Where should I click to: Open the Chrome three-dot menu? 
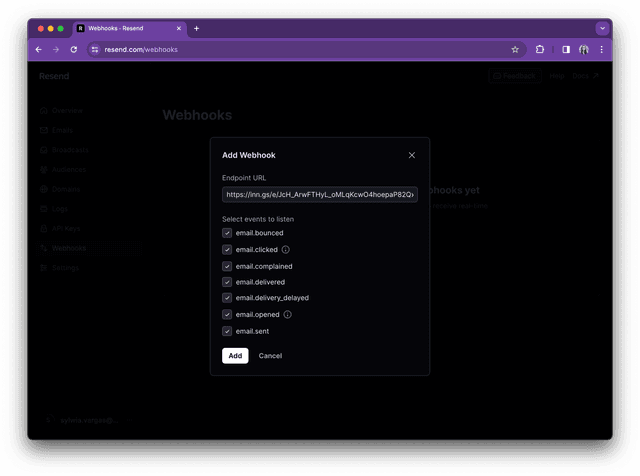coord(601,49)
